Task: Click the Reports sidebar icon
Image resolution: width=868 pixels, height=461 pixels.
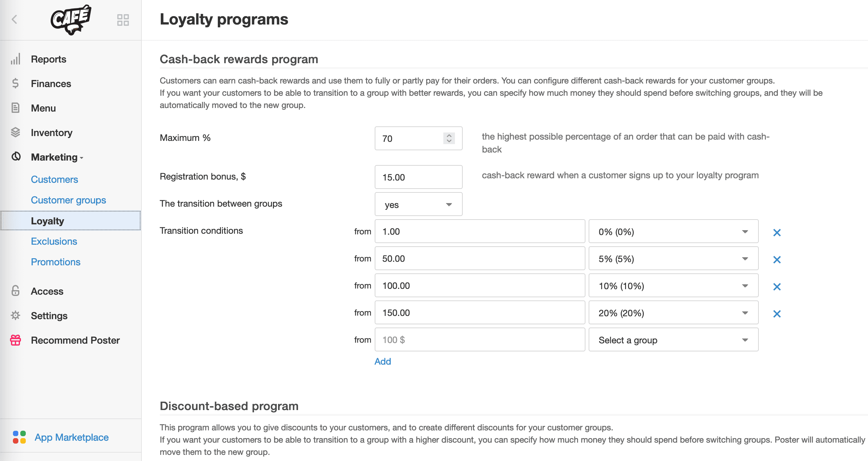Action: pos(15,59)
